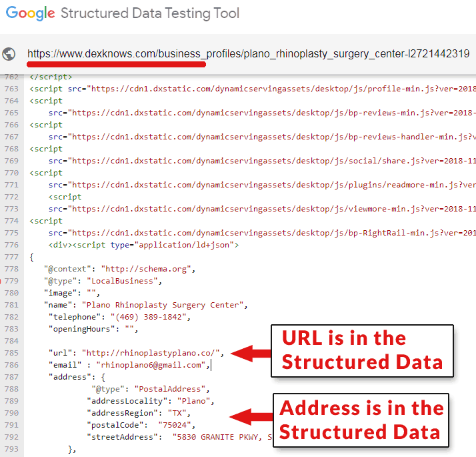Click the Structured Data Testing Tool title
Screen dimensions: 476x457
coord(149,14)
